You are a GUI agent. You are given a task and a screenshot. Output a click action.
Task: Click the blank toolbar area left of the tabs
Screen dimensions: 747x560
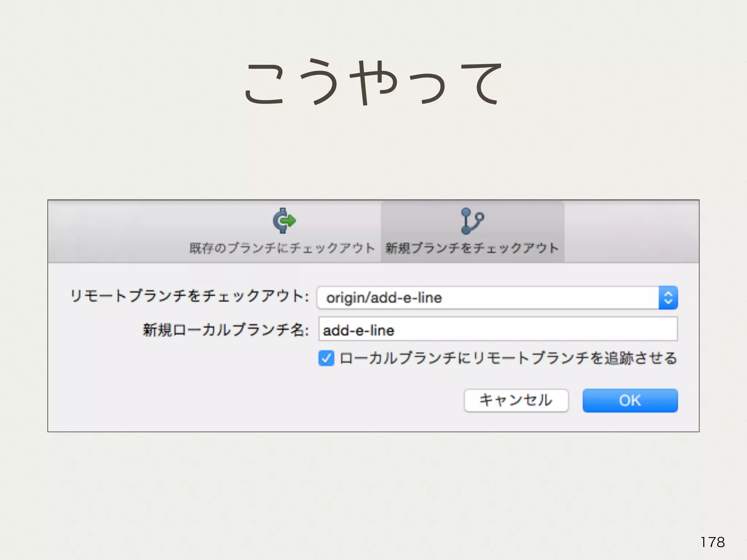117,232
